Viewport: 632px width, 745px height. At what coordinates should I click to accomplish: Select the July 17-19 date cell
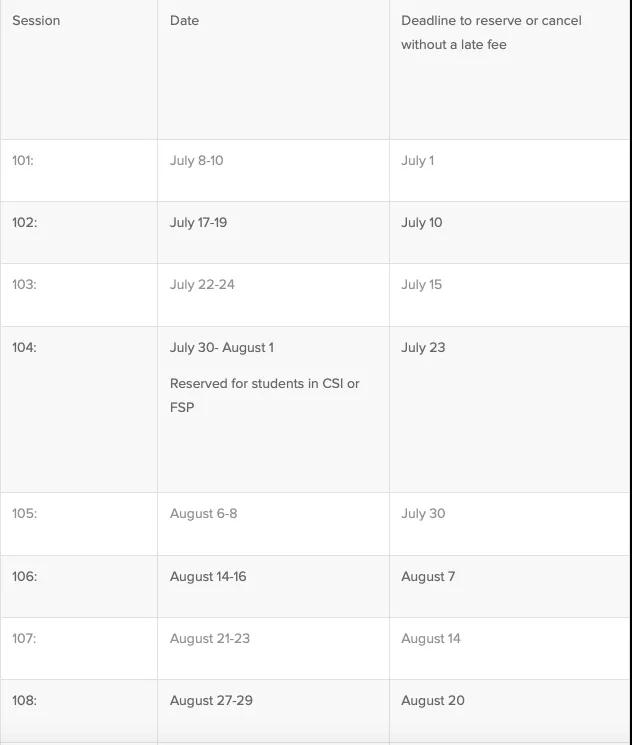[x=198, y=223]
